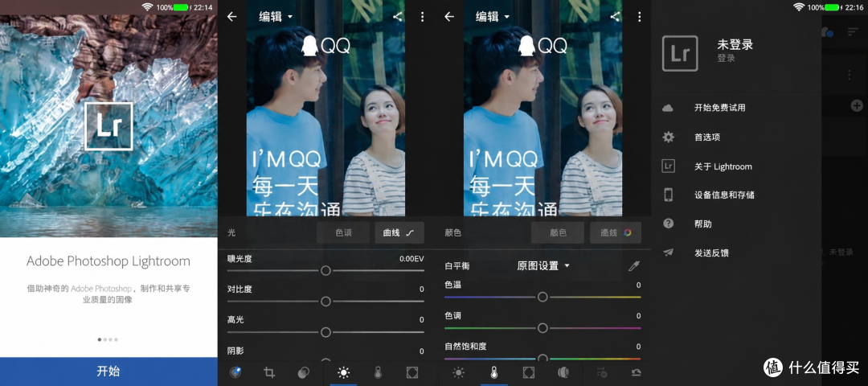Tap the reset arrow icon
Image resolution: width=868 pixels, height=386 pixels.
point(636,372)
